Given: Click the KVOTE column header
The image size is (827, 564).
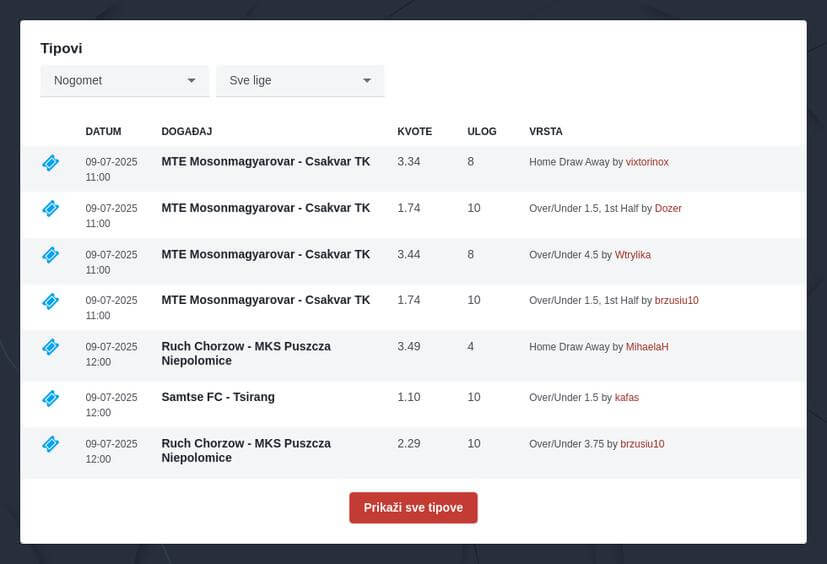Looking at the screenshot, I should tap(415, 131).
